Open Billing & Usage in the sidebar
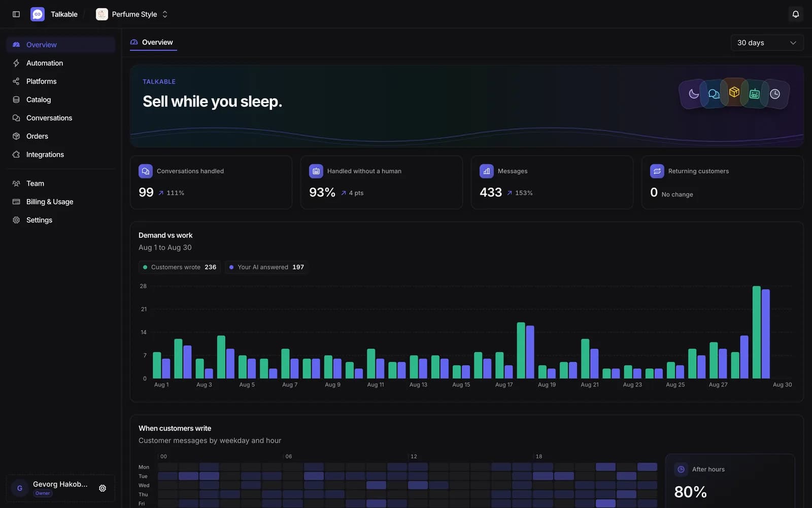The height and width of the screenshot is (508, 812). [61, 202]
